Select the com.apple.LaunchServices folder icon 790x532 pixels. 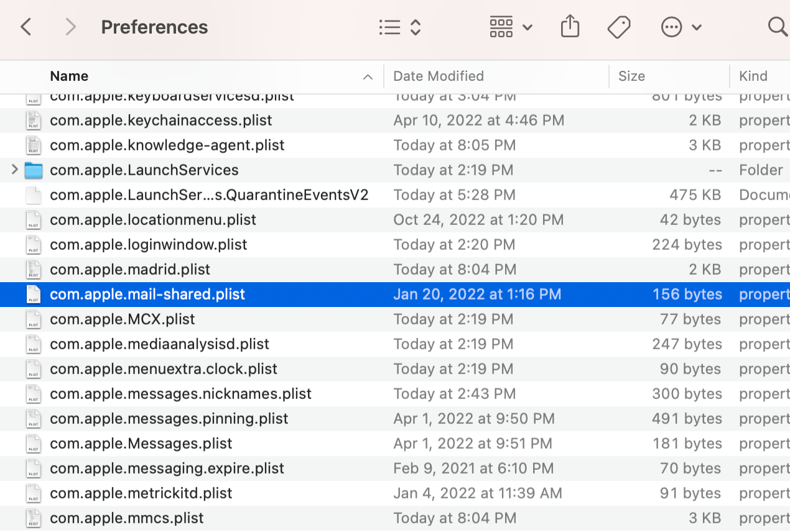pyautogui.click(x=34, y=170)
